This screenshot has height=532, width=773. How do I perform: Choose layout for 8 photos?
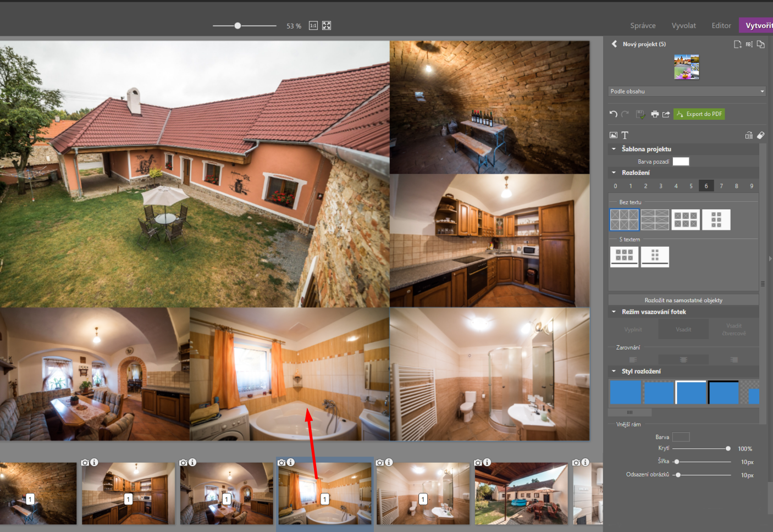pyautogui.click(x=737, y=186)
